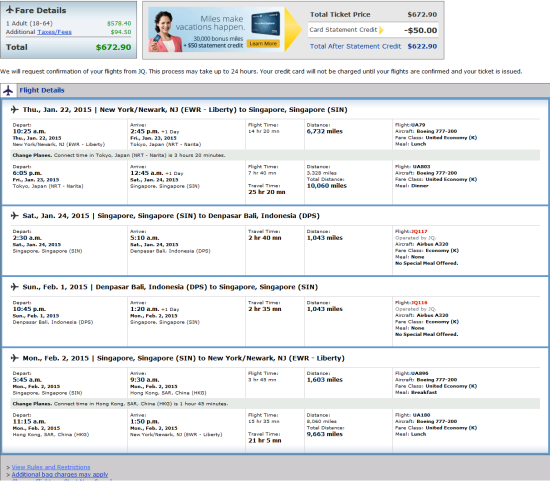Click flight number JQ116
Viewport: 550px width, 481px height.
pyautogui.click(x=419, y=302)
